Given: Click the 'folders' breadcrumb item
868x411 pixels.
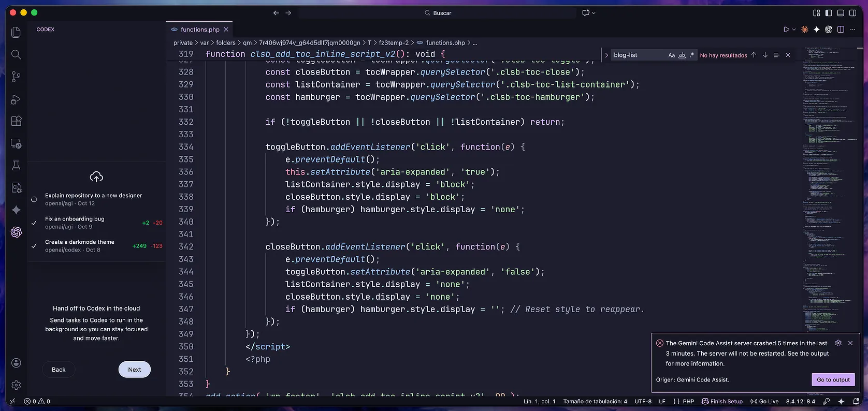Looking at the screenshot, I should [x=225, y=43].
